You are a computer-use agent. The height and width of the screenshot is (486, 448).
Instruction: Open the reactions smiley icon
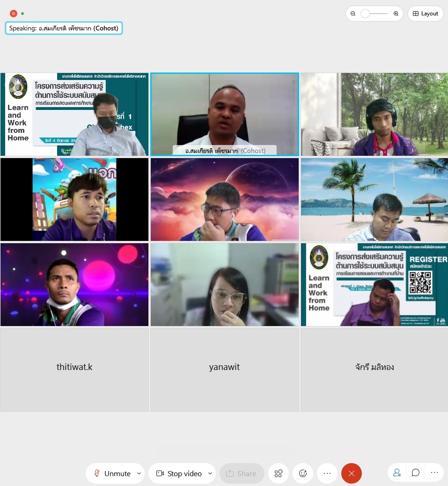tap(303, 473)
